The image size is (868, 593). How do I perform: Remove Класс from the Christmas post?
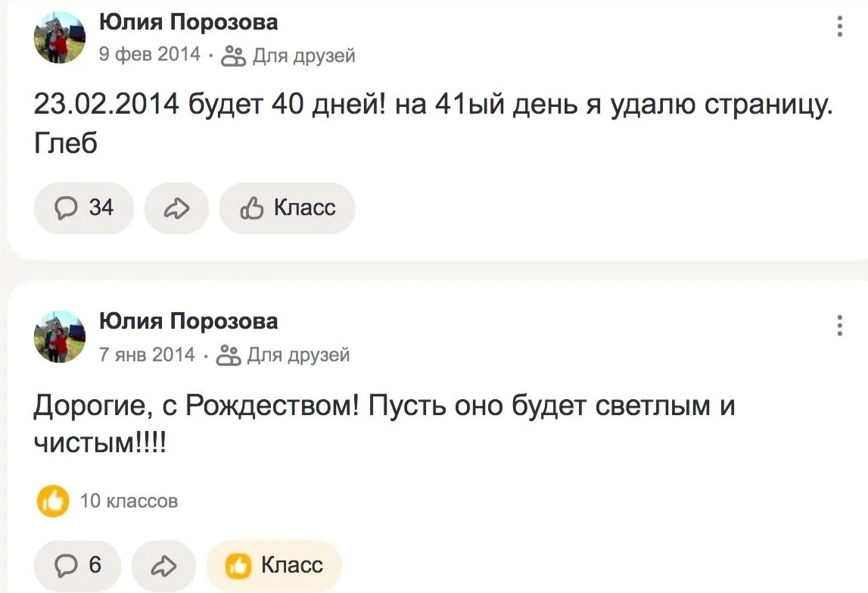pyautogui.click(x=274, y=565)
